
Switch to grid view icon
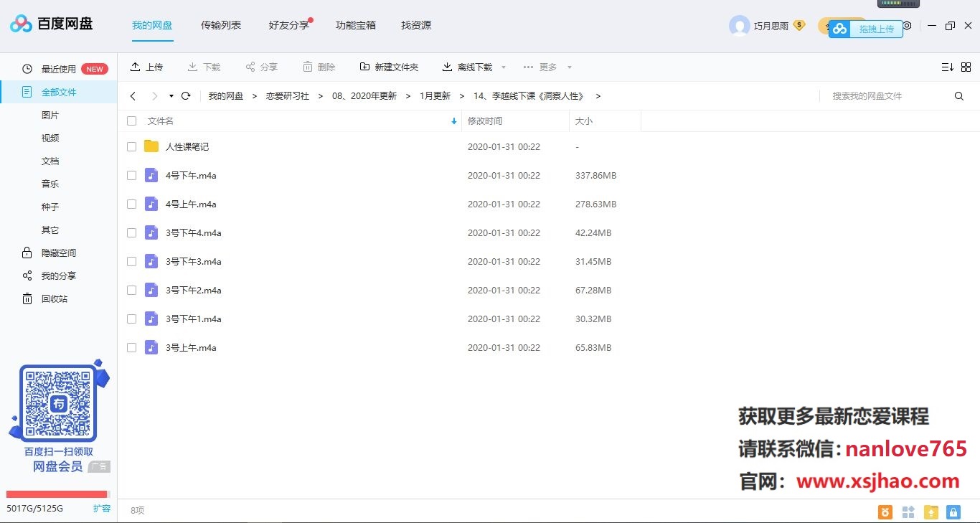click(966, 67)
